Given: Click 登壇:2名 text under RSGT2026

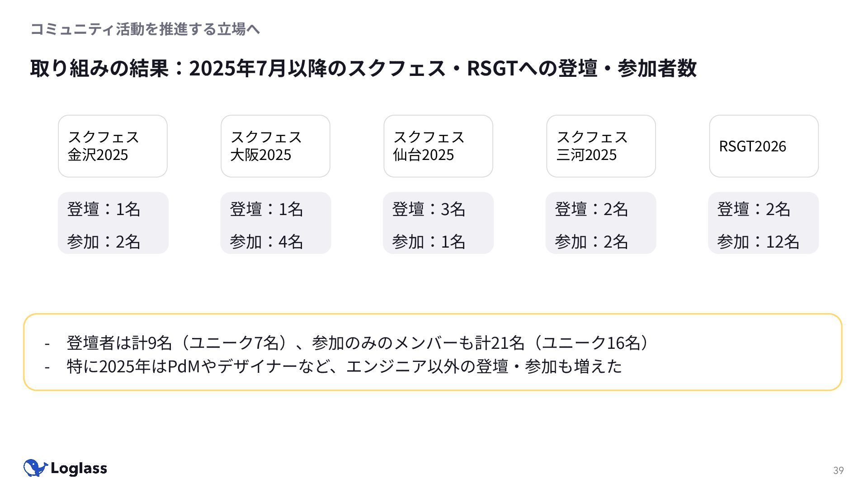Looking at the screenshot, I should click(x=753, y=209).
